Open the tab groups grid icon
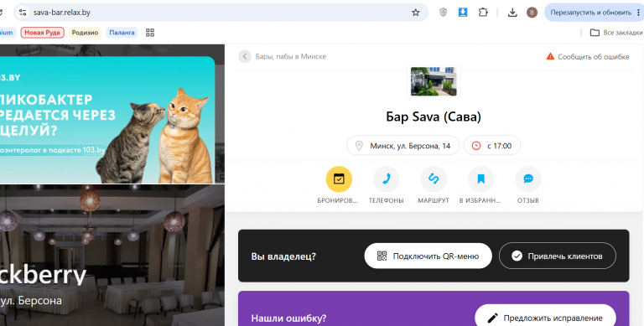The width and height of the screenshot is (644, 326). (x=150, y=33)
